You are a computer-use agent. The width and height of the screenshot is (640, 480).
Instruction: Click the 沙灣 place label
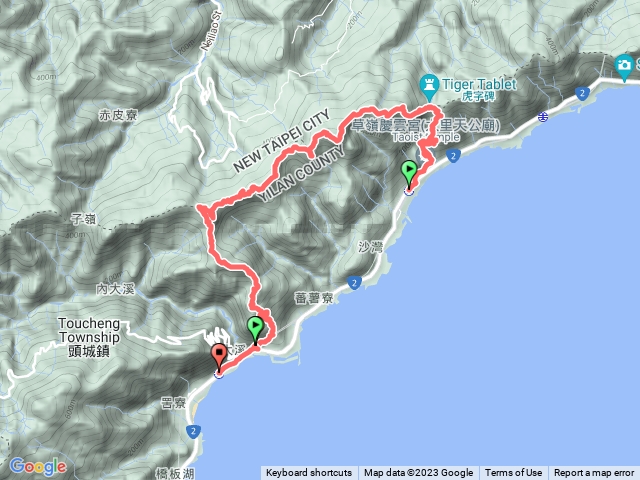(x=371, y=247)
